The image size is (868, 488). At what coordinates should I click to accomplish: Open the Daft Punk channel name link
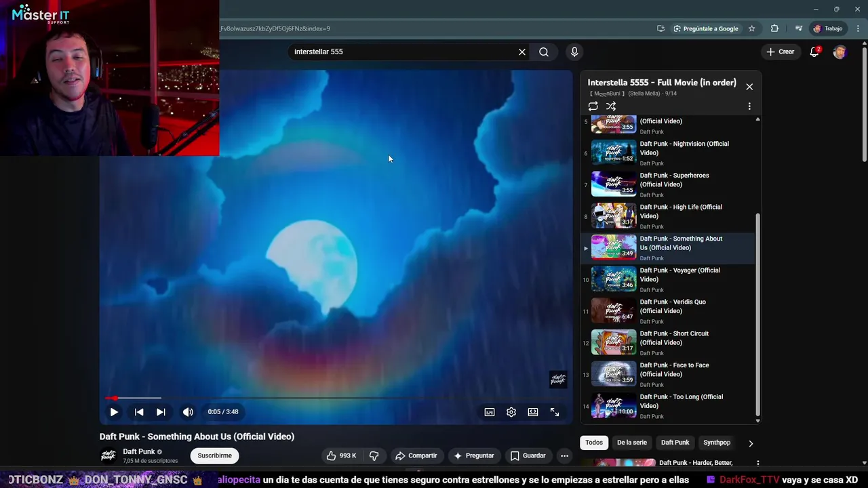click(139, 452)
